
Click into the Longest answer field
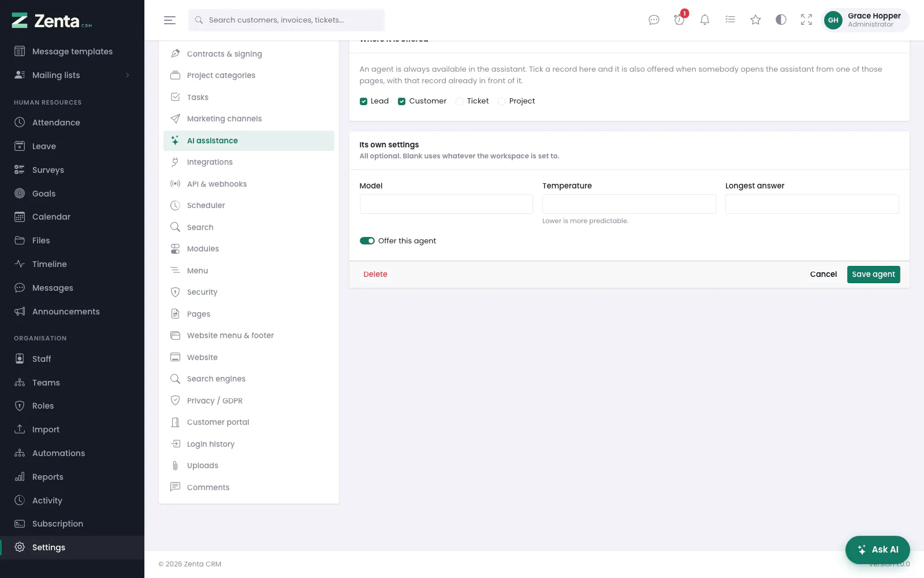(812, 204)
